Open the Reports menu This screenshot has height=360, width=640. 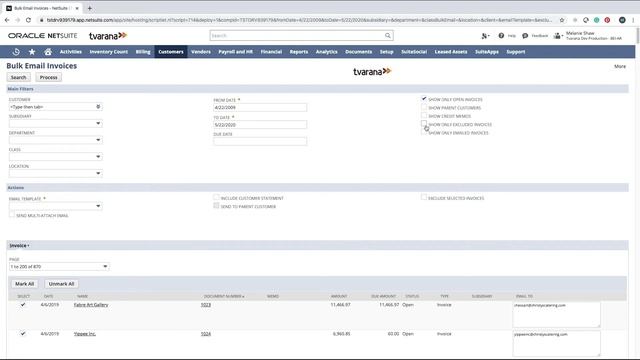(x=299, y=52)
